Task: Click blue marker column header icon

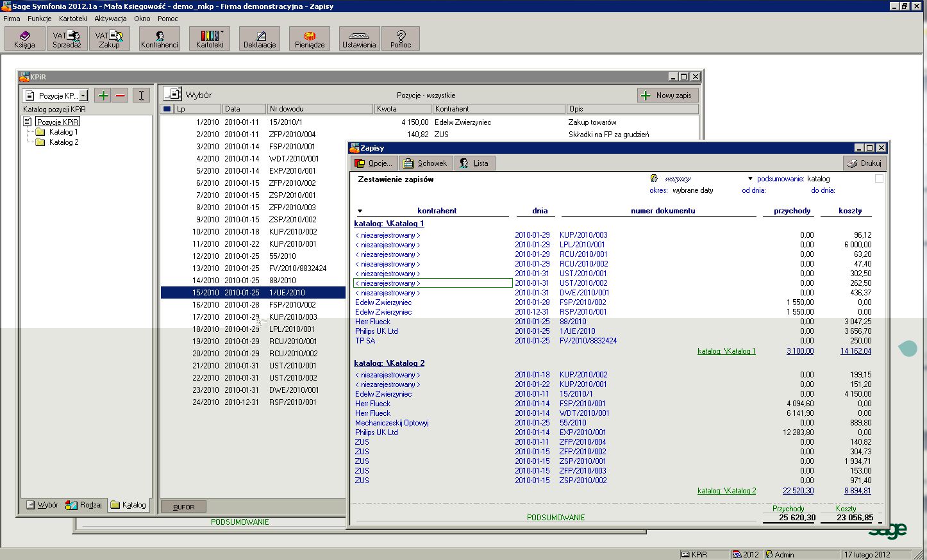Action: coord(167,109)
